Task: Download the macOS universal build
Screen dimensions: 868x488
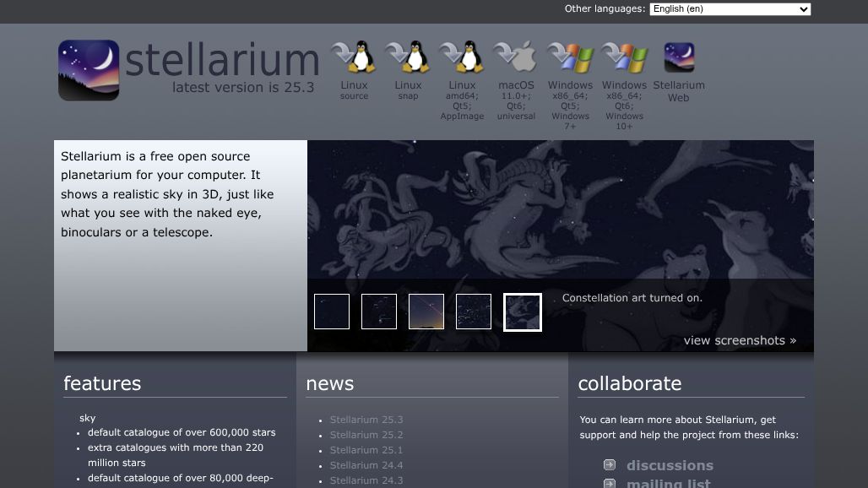Action: tap(516, 68)
